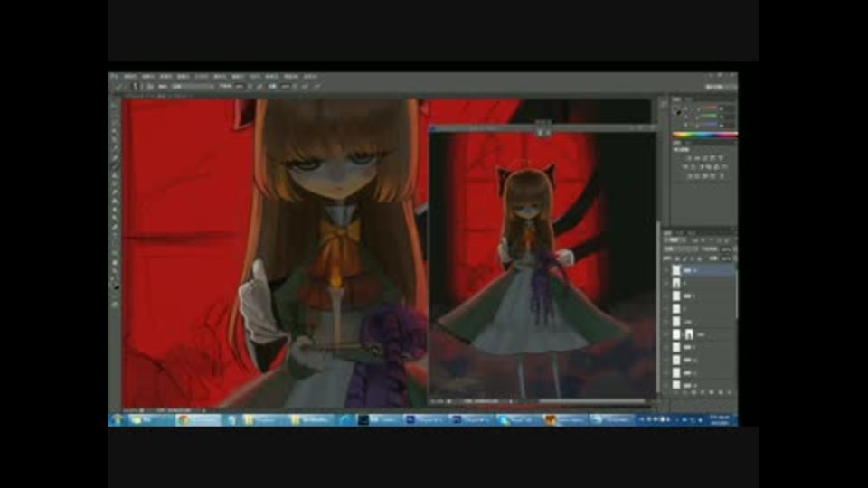This screenshot has width=868, height=488.
Task: Click the floating preview window's horizontal scrollbar
Action: click(x=591, y=401)
